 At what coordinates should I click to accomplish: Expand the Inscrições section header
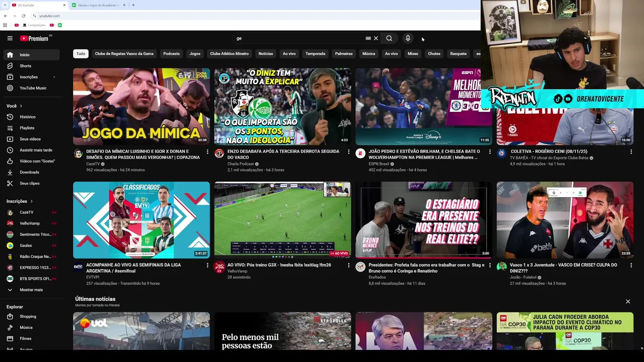(x=19, y=201)
